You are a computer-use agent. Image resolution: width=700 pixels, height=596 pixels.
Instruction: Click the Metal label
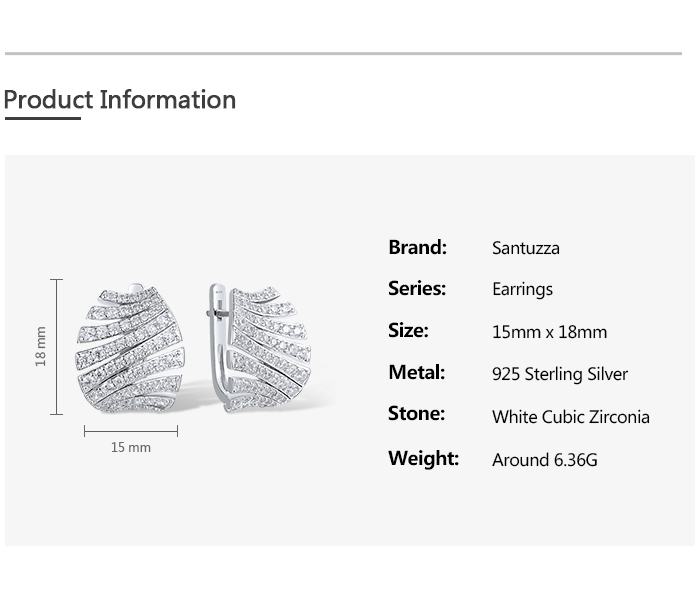click(x=416, y=373)
